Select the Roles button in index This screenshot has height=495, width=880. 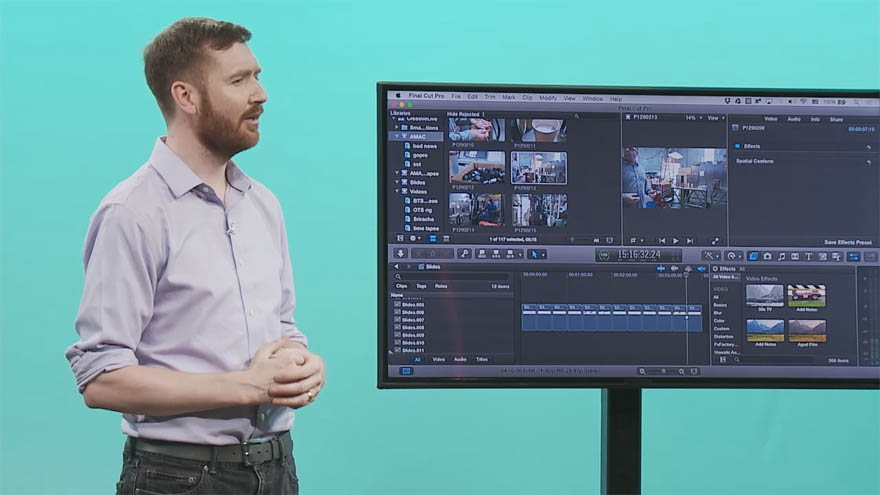pyautogui.click(x=441, y=286)
